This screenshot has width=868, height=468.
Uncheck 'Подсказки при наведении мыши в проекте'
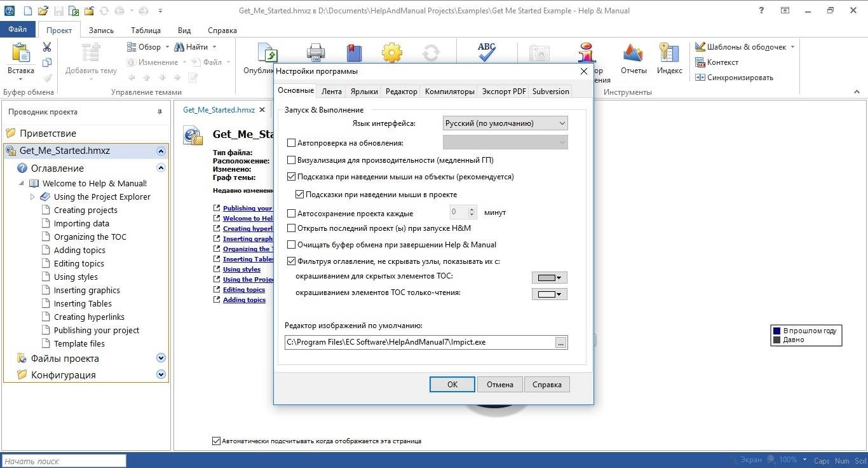pos(300,195)
